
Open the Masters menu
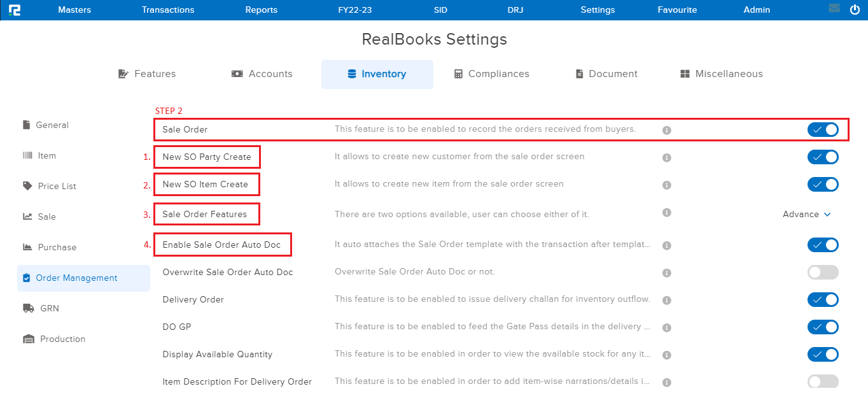click(x=74, y=10)
